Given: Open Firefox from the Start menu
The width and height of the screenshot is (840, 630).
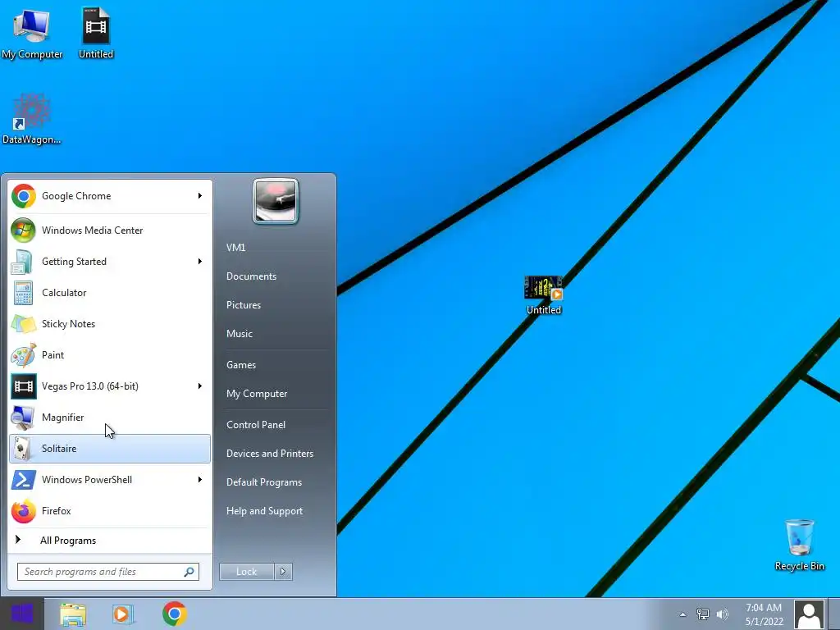Looking at the screenshot, I should [110, 510].
